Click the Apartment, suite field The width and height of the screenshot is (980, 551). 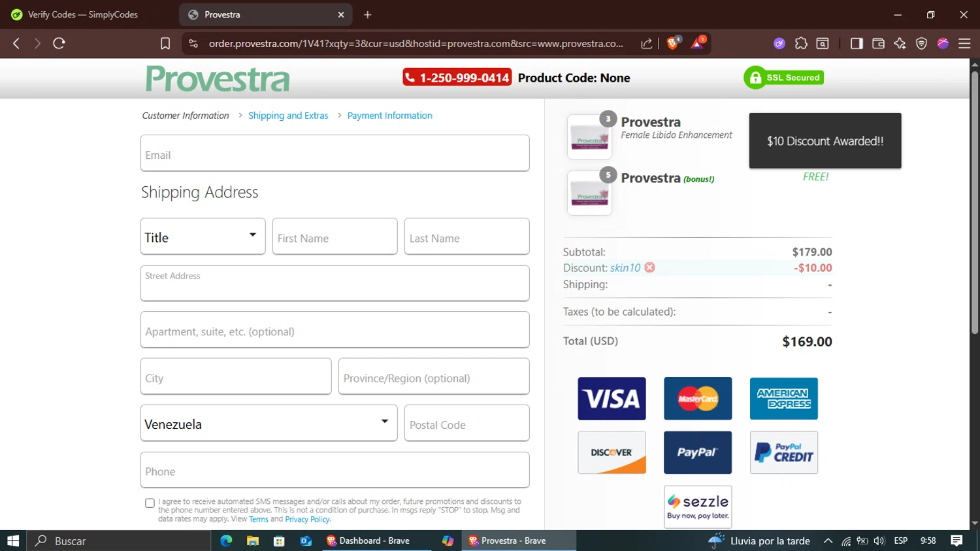[x=335, y=329]
